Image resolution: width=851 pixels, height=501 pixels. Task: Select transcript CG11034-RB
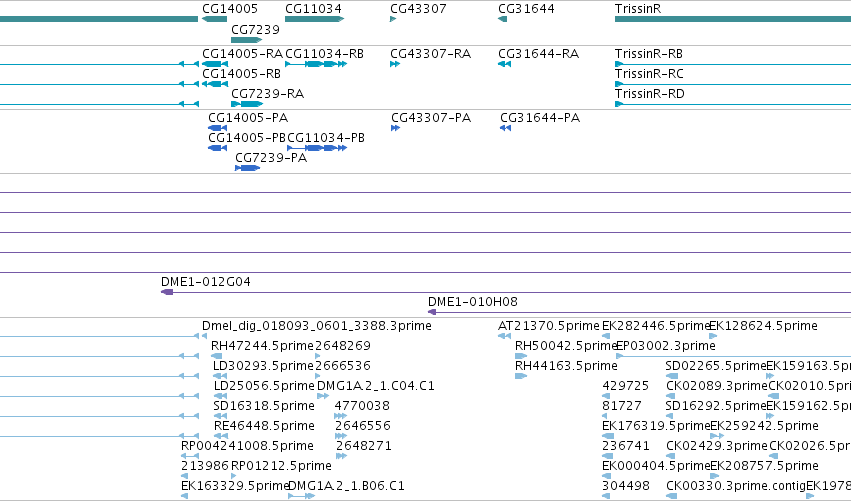(324, 54)
